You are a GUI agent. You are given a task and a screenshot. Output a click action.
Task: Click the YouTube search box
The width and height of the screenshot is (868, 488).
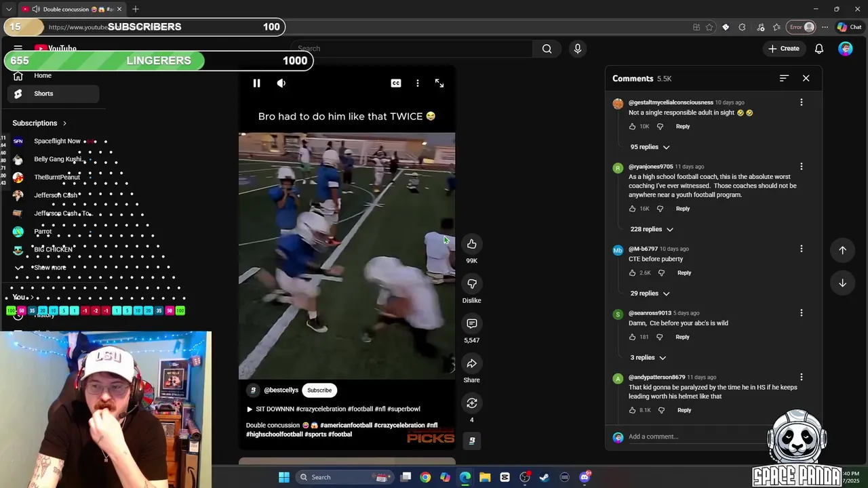(412, 49)
